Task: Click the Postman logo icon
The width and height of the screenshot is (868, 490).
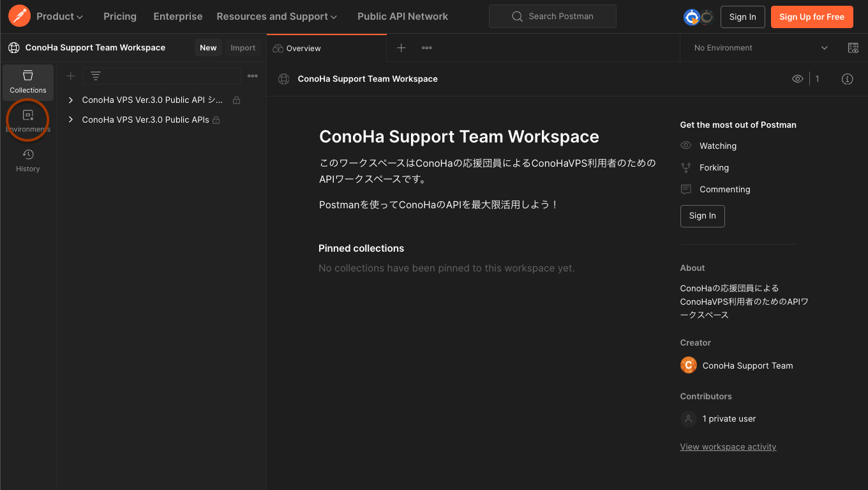Action: (x=19, y=16)
